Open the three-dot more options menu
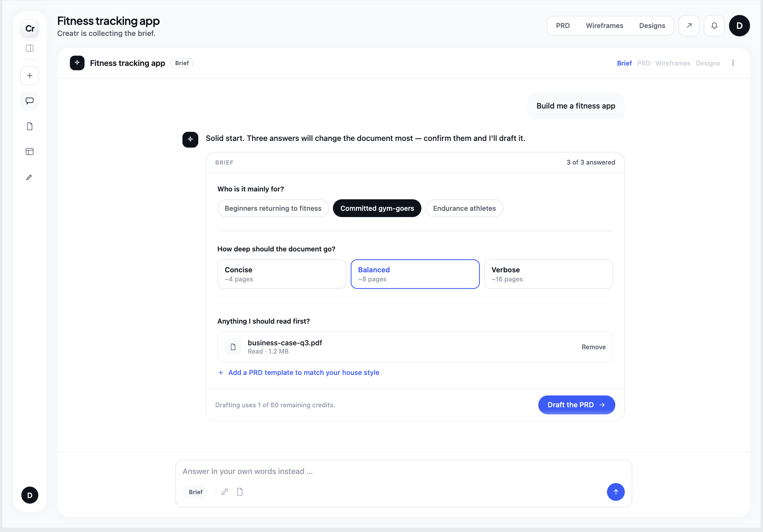 click(x=733, y=63)
